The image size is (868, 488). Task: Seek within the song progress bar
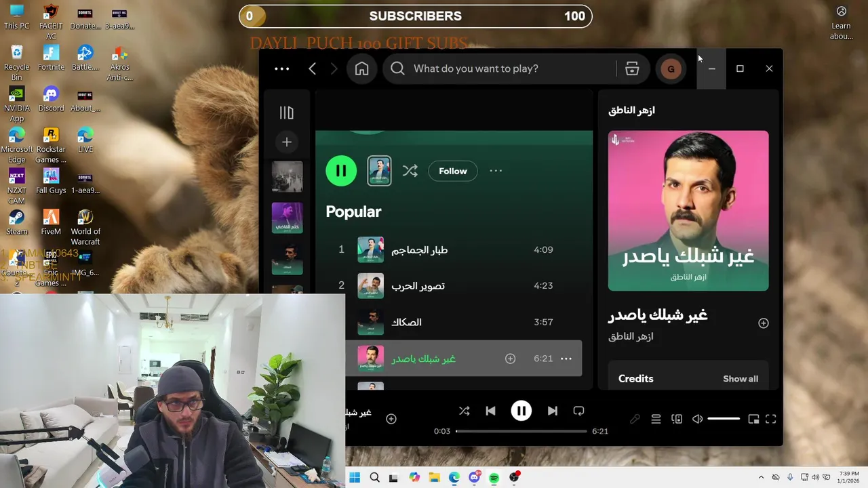[x=521, y=431]
